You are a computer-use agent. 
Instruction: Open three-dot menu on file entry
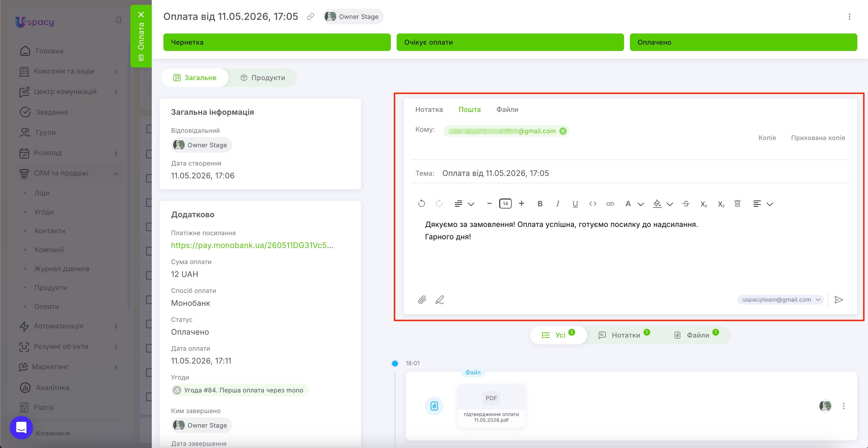coord(844,406)
